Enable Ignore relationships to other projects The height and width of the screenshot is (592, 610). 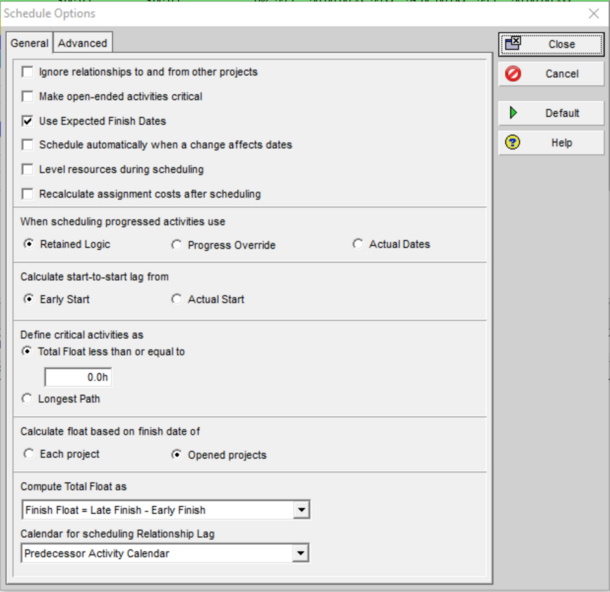click(x=28, y=72)
